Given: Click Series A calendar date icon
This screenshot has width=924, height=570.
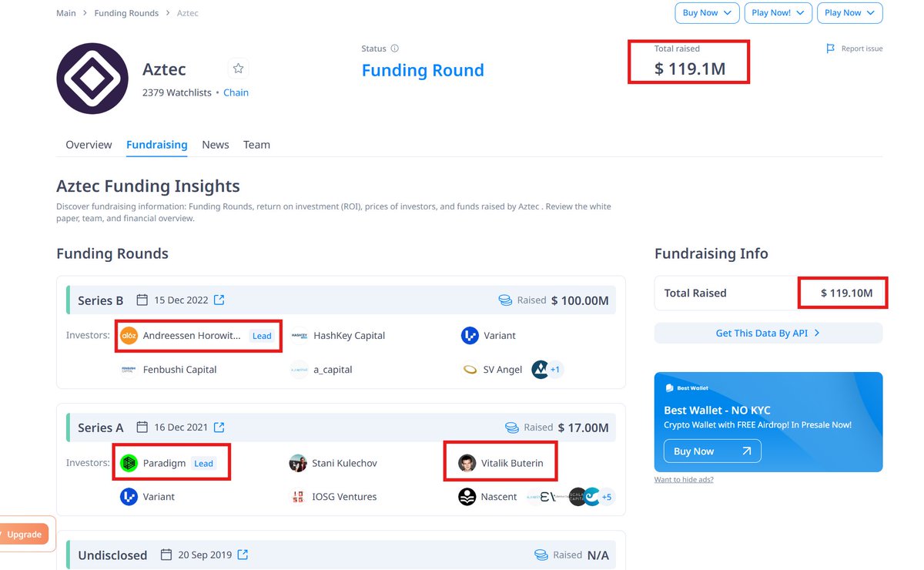Looking at the screenshot, I should coord(142,427).
